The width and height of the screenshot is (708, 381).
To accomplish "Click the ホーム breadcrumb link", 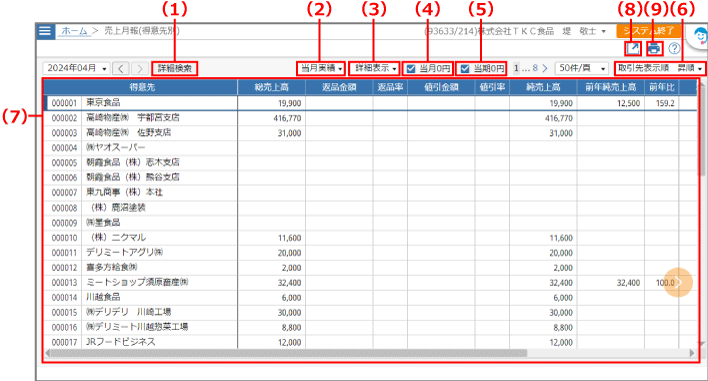I will pyautogui.click(x=75, y=31).
